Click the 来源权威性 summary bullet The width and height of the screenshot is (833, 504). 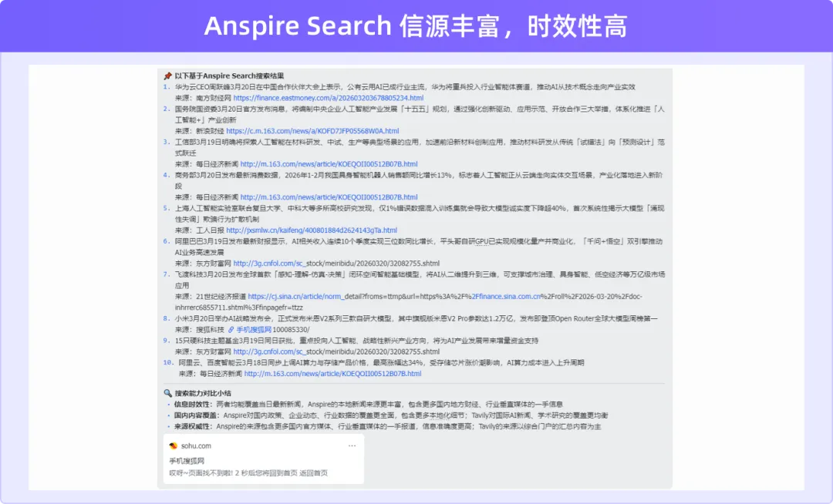pyautogui.click(x=387, y=426)
